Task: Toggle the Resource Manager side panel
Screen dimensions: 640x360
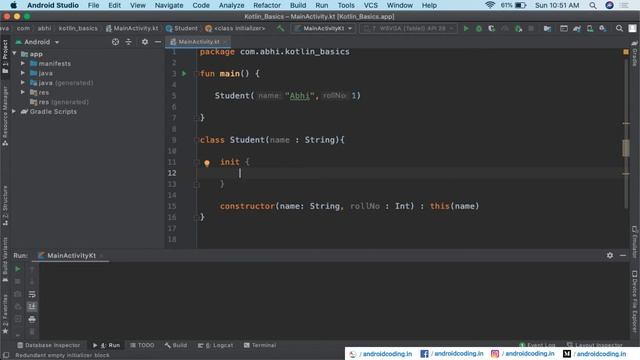Action: pos(5,116)
